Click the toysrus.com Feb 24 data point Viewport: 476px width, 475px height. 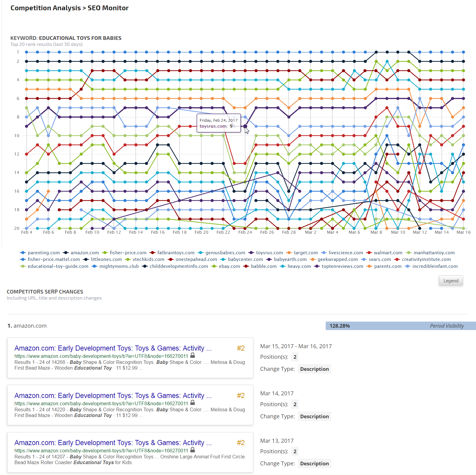pyautogui.click(x=245, y=126)
